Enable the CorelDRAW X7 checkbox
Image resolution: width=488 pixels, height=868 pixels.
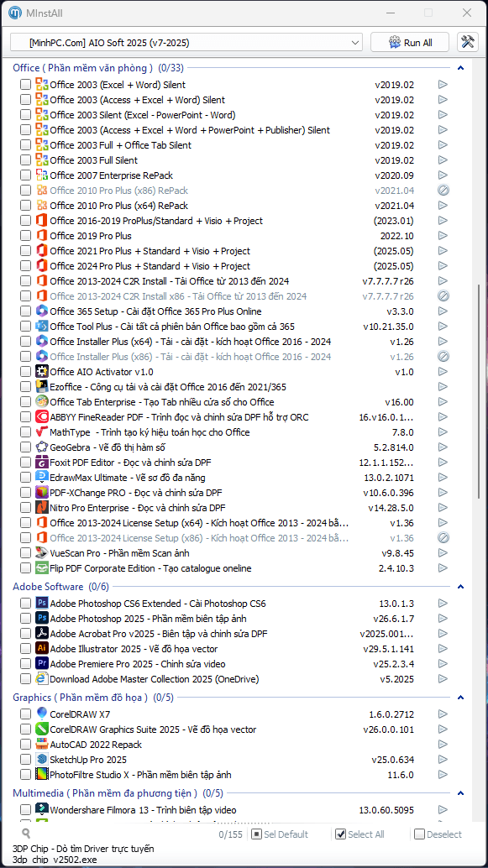(25, 714)
